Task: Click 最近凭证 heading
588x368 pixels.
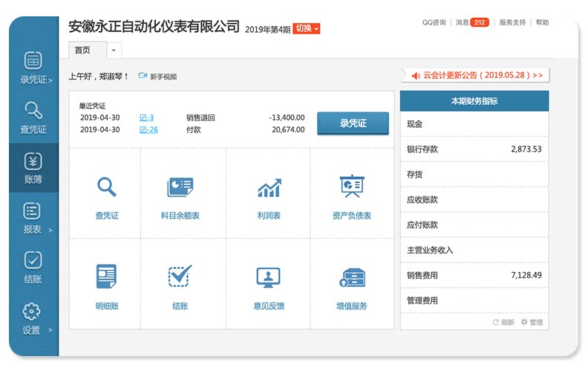Action: click(x=92, y=106)
